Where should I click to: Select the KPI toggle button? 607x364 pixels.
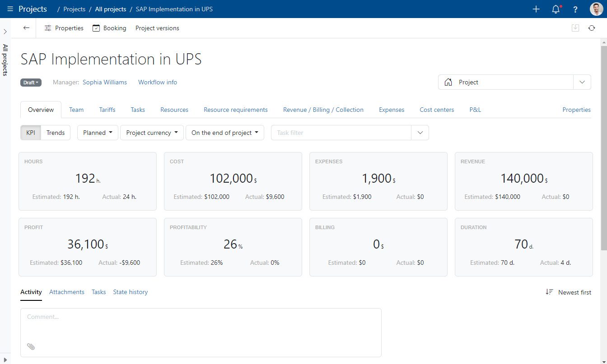tap(31, 133)
